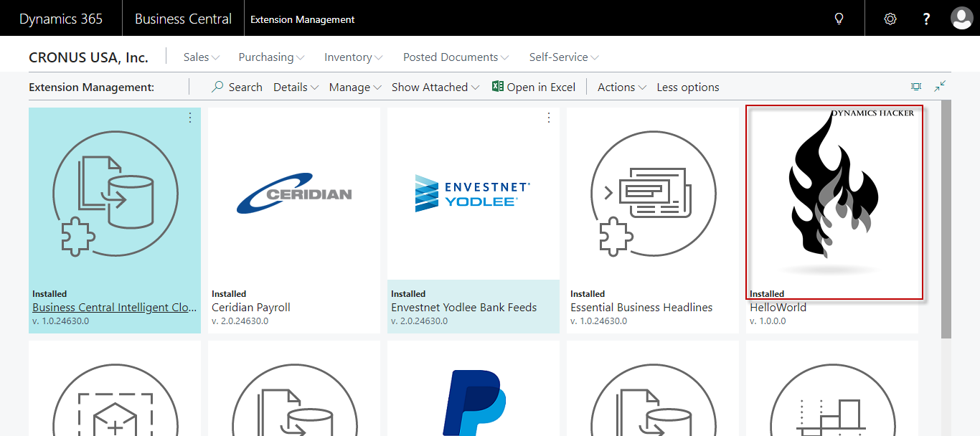Screen dimensions: 980x436
Task: Expand the Sales menu
Action: tap(202, 57)
